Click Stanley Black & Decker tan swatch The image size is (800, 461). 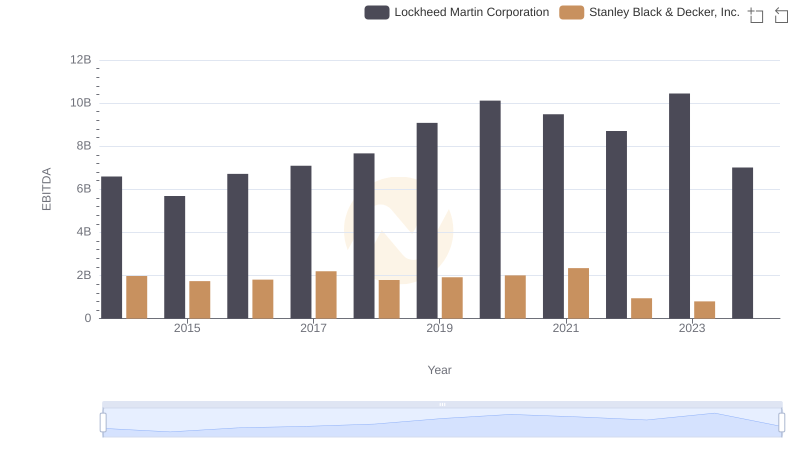(571, 12)
